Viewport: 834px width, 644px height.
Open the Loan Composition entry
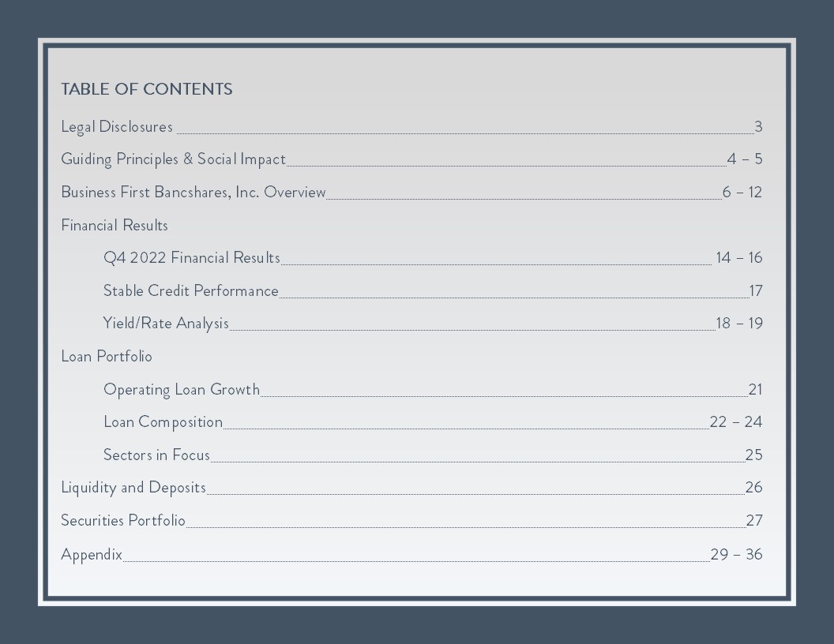point(163,422)
